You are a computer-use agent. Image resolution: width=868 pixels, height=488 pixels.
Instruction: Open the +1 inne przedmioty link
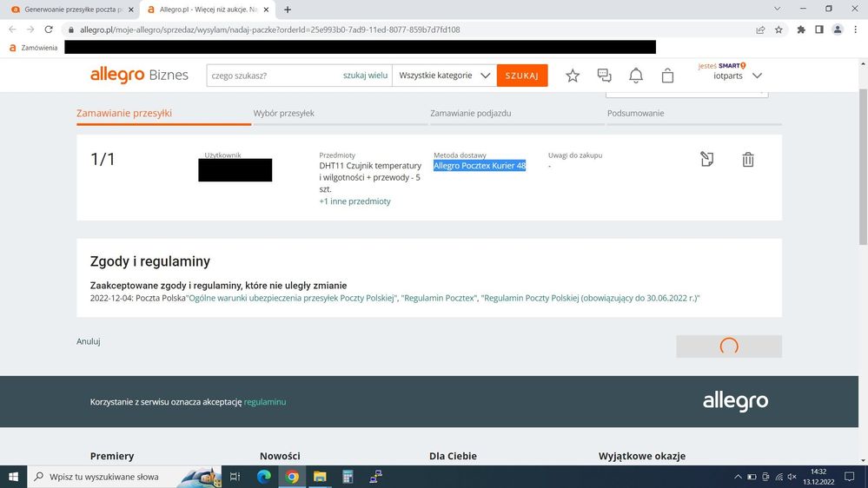pyautogui.click(x=354, y=201)
